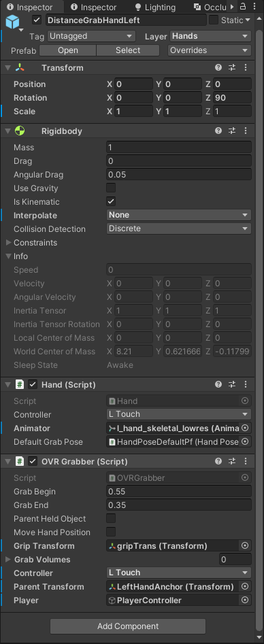
Task: Toggle the Static checkbox
Action: point(214,20)
